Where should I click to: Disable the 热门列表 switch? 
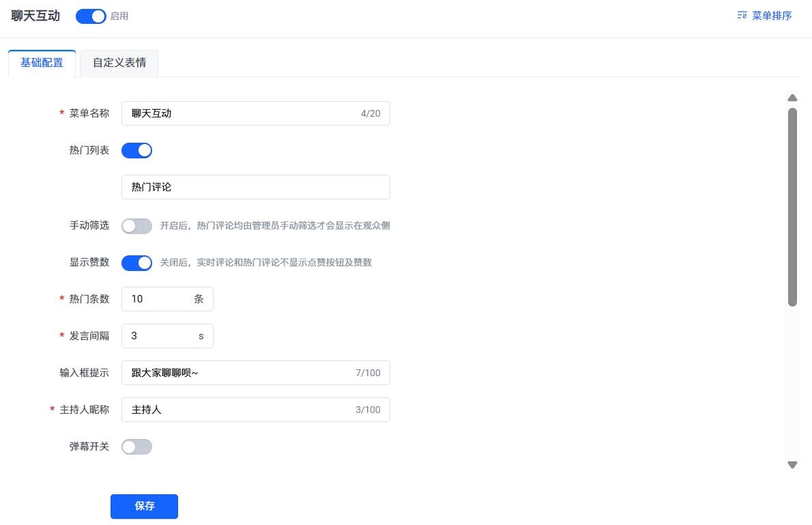(x=136, y=150)
